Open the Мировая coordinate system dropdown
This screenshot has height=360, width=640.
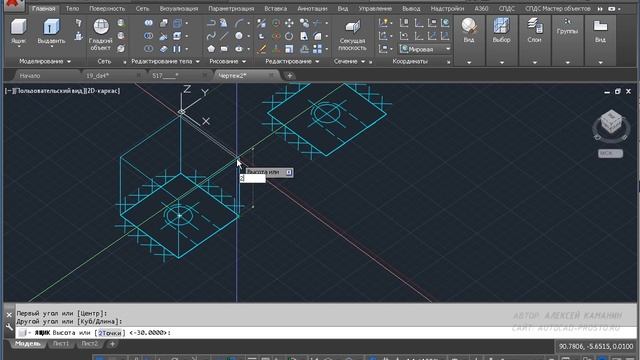click(425, 49)
